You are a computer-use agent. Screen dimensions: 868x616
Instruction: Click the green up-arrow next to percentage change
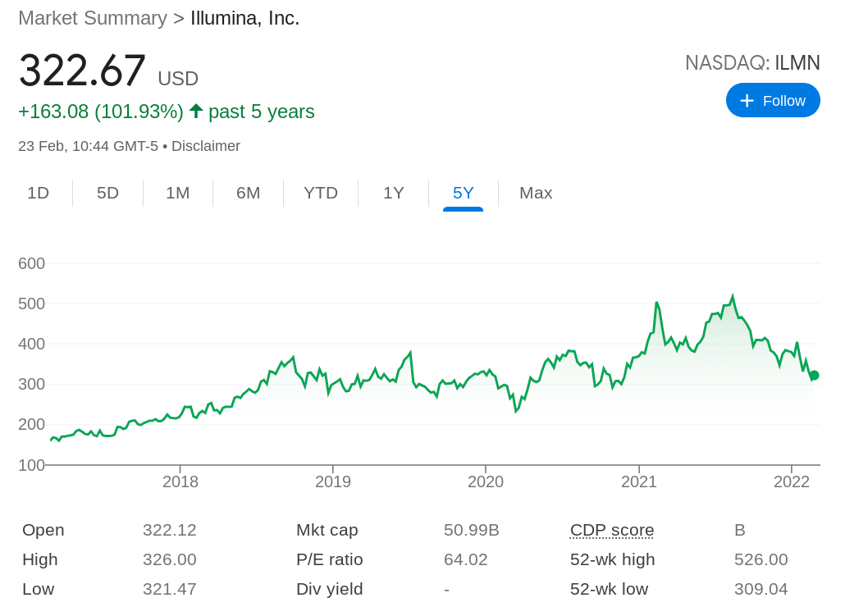(x=196, y=112)
